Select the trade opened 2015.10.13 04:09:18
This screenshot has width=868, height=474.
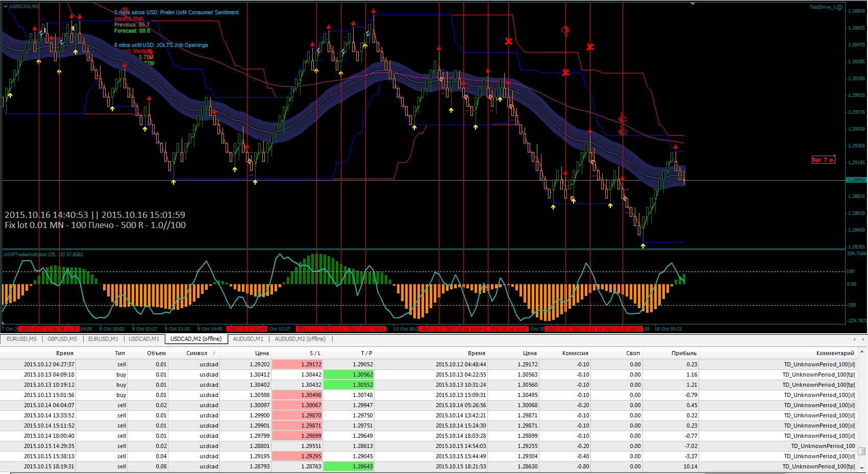pos(429,375)
